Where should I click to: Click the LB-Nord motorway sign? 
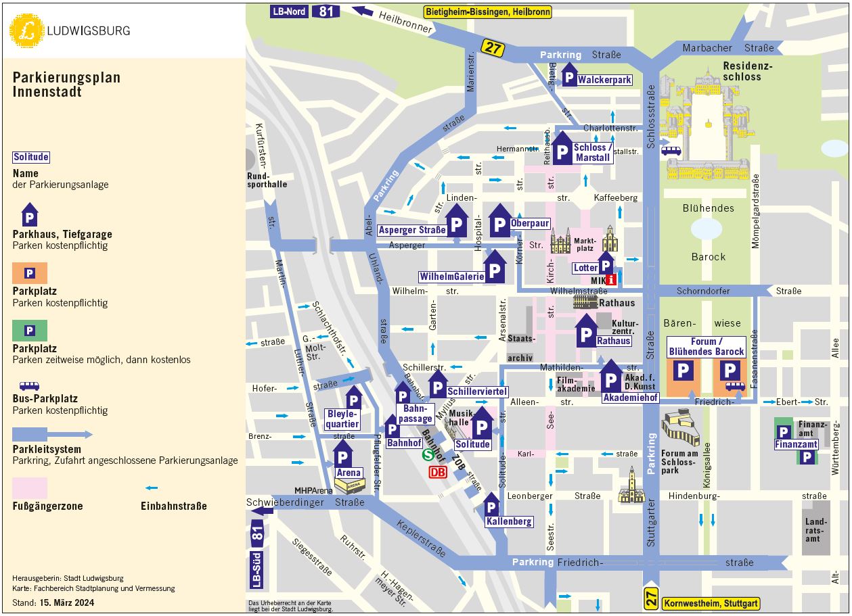click(289, 11)
